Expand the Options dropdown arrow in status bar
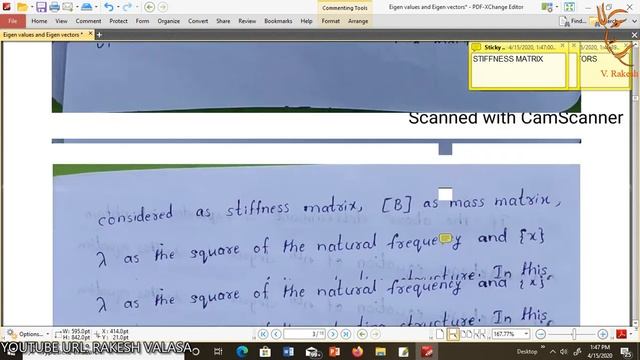Image resolution: width=640 pixels, height=360 pixels. pyautogui.click(x=47, y=334)
